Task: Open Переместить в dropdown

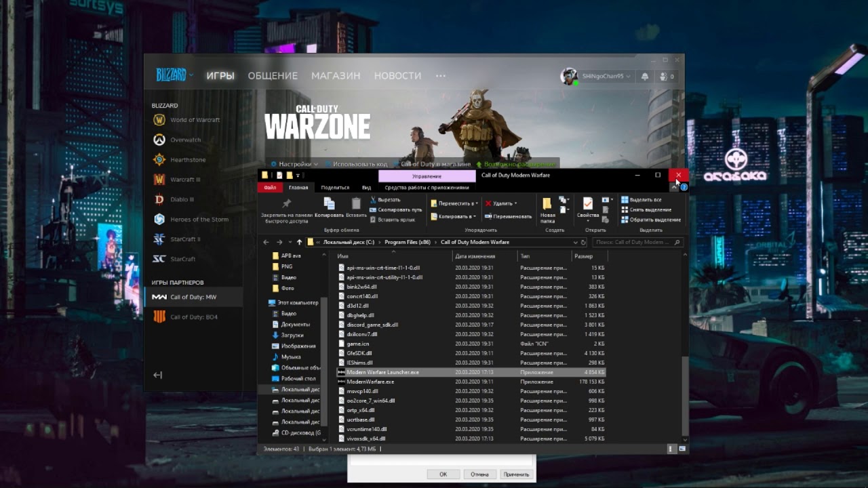Action: [454, 203]
